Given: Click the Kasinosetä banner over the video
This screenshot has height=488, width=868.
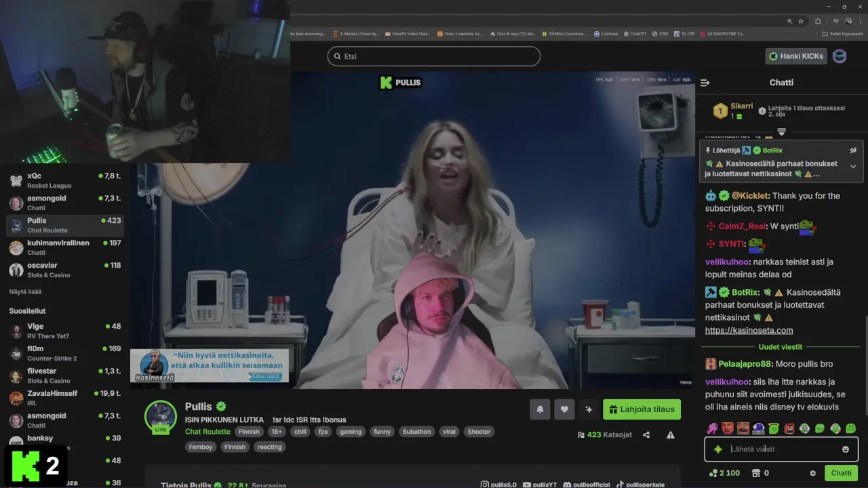Looking at the screenshot, I should click(210, 366).
